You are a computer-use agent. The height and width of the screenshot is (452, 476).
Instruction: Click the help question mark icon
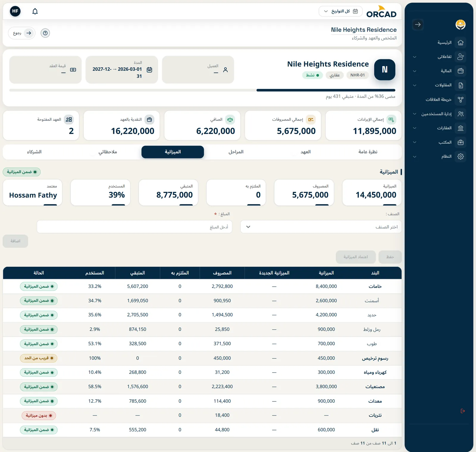pos(45,33)
